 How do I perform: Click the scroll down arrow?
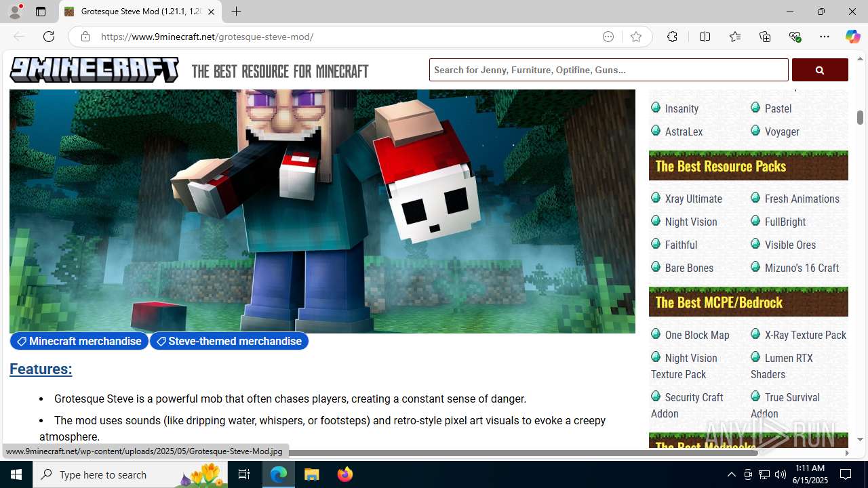coord(860,439)
